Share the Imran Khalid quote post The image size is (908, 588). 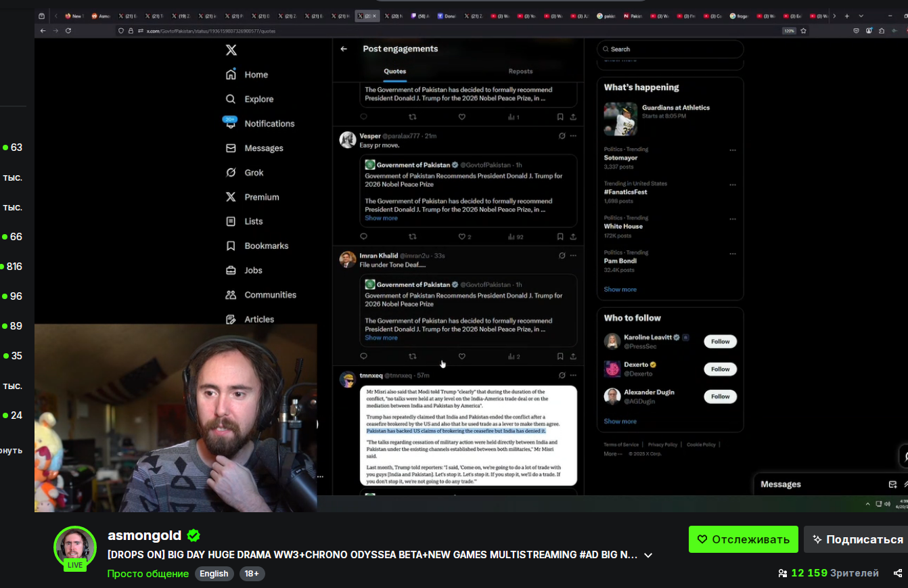tap(573, 357)
